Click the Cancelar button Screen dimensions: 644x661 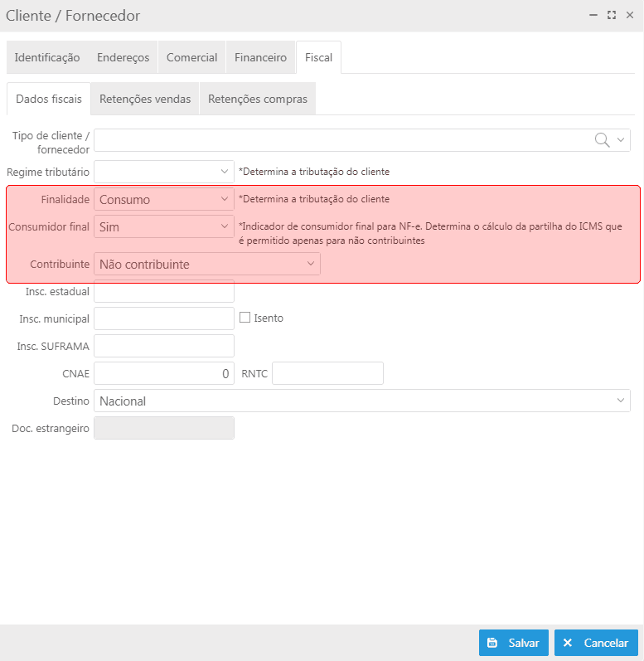[596, 643]
